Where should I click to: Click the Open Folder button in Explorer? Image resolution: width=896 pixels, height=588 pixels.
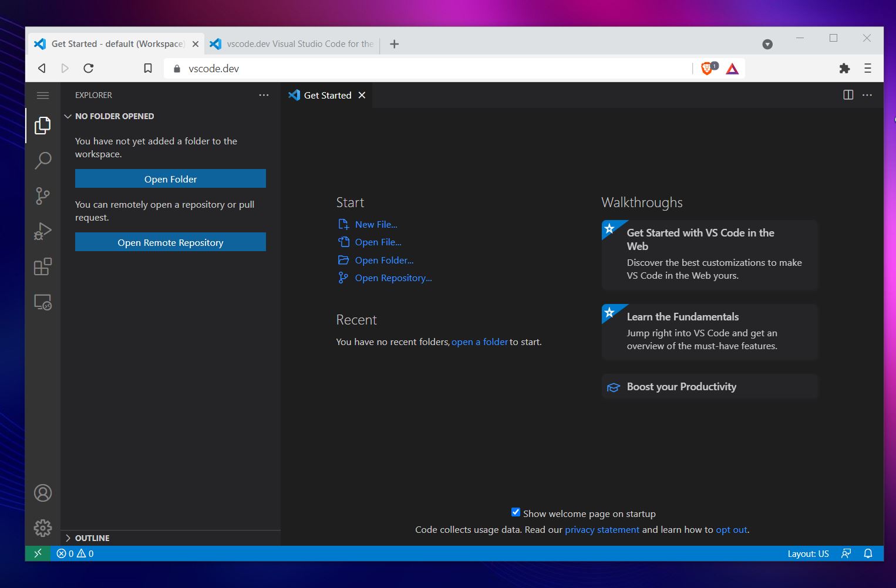click(x=170, y=179)
